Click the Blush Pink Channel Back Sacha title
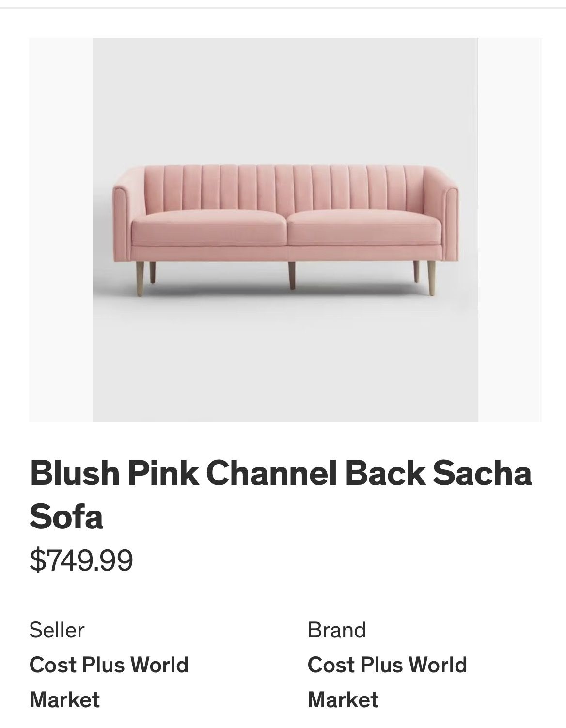Image resolution: width=566 pixels, height=728 pixels. pyautogui.click(x=281, y=473)
